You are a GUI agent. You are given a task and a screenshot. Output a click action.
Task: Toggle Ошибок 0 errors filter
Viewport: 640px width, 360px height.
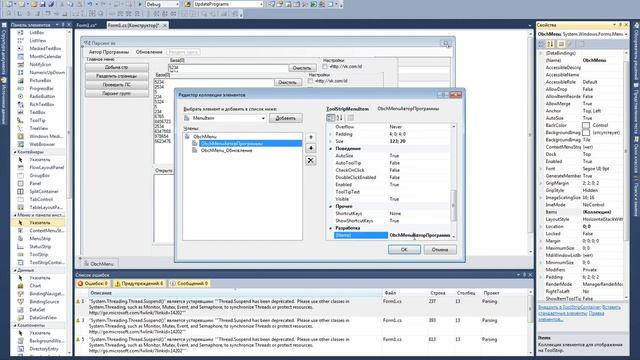93,283
